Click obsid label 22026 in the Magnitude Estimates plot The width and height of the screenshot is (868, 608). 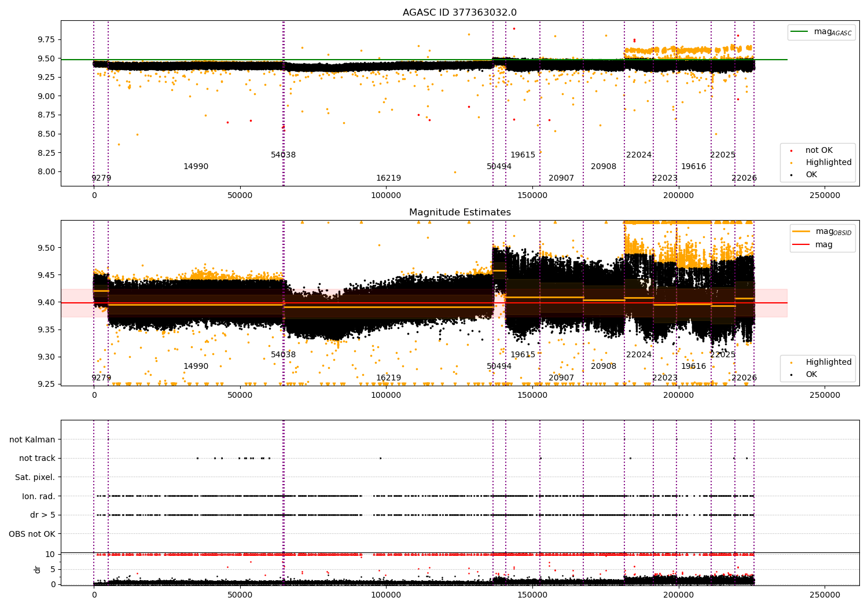pyautogui.click(x=744, y=378)
